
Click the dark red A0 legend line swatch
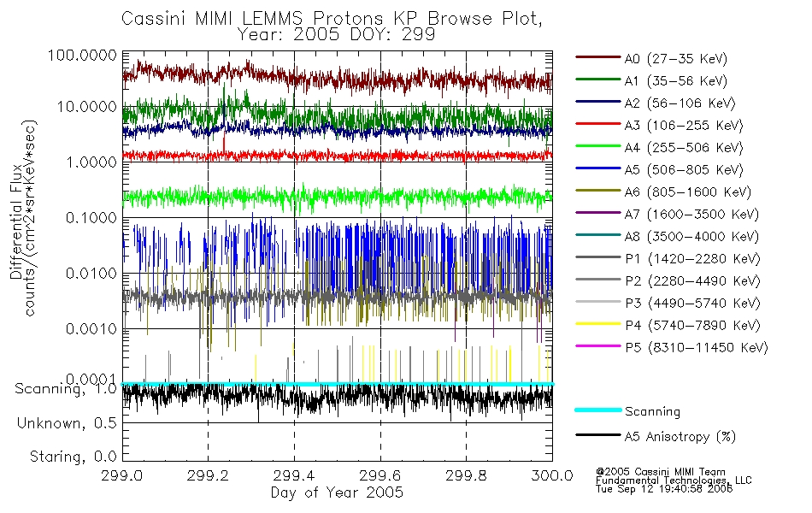pos(597,56)
